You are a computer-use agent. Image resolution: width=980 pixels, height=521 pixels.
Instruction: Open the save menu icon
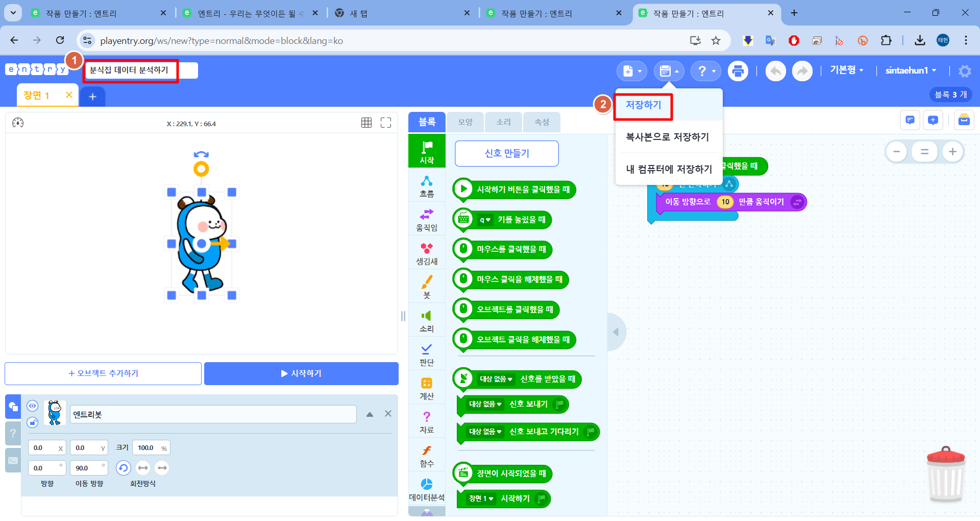click(669, 71)
